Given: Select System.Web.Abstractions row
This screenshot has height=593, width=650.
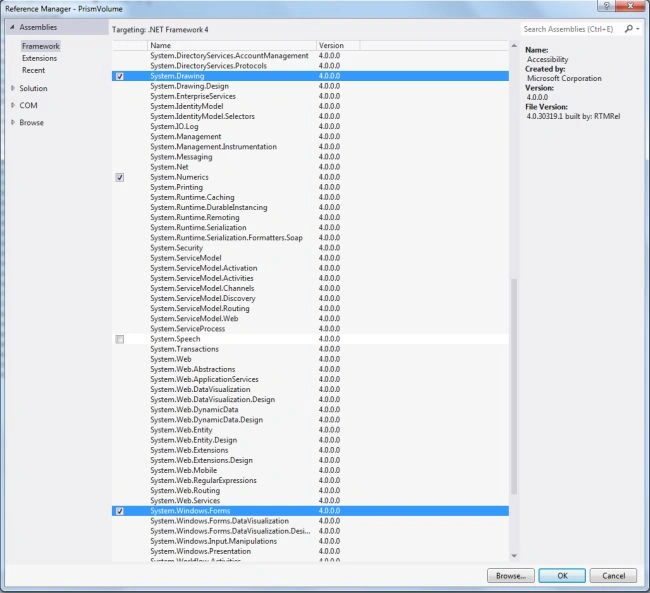Looking at the screenshot, I should coord(310,369).
